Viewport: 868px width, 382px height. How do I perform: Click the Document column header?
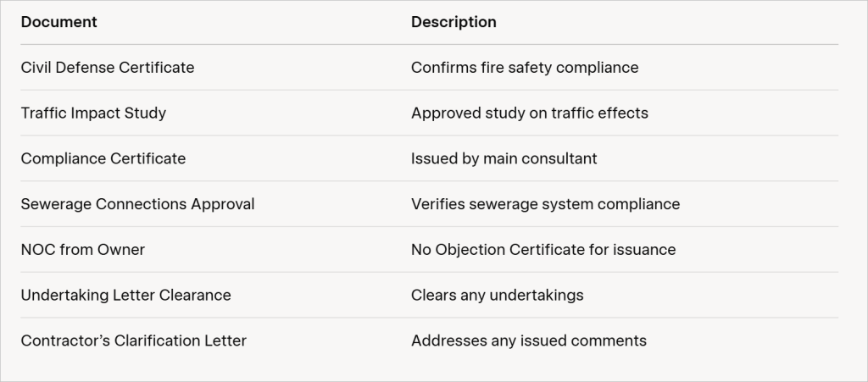58,22
